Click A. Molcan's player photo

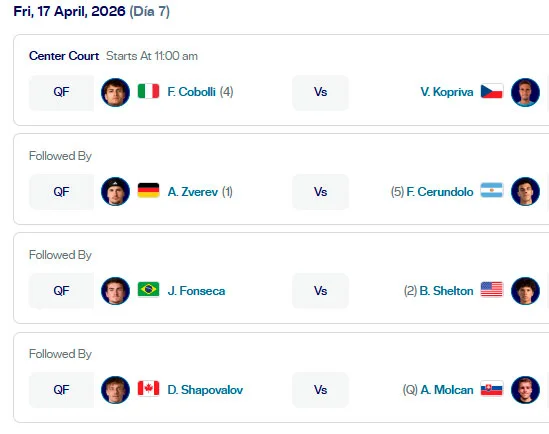pyautogui.click(x=525, y=390)
